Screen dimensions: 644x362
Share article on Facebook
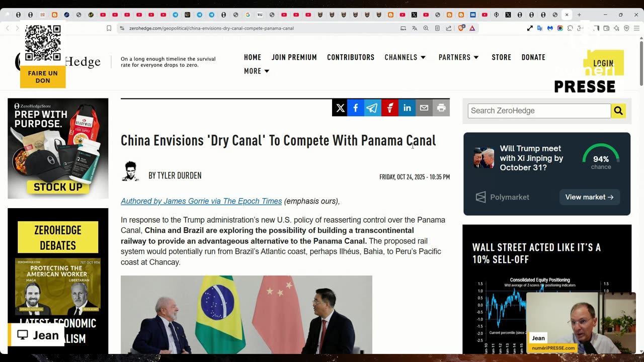[356, 108]
